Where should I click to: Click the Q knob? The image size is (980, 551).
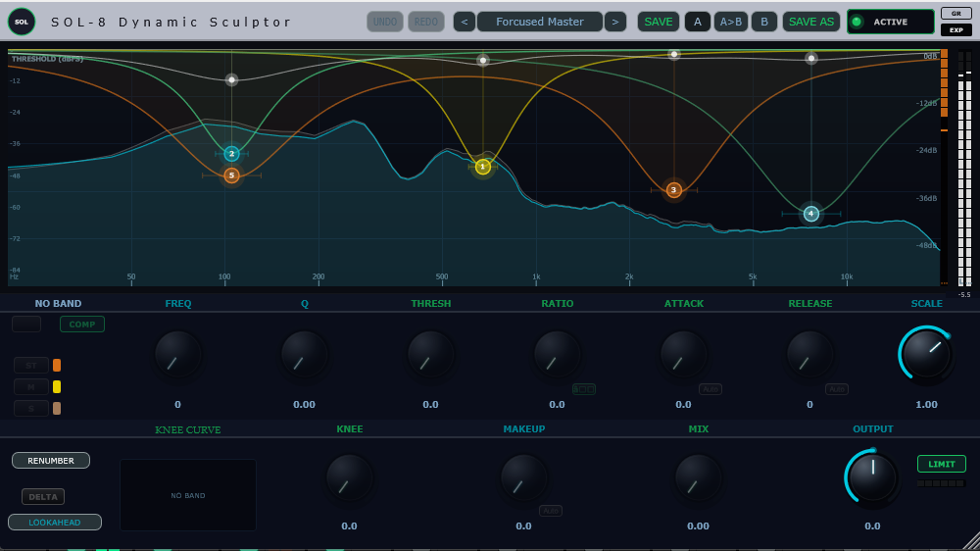point(305,355)
